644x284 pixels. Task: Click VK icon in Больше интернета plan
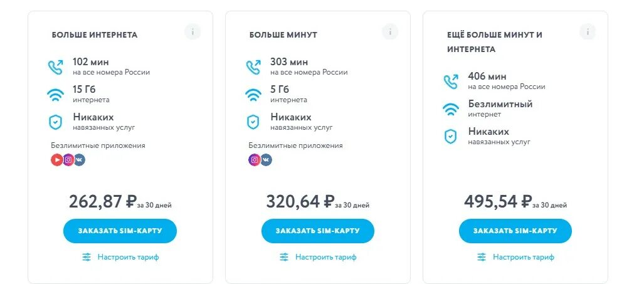pyautogui.click(x=79, y=160)
